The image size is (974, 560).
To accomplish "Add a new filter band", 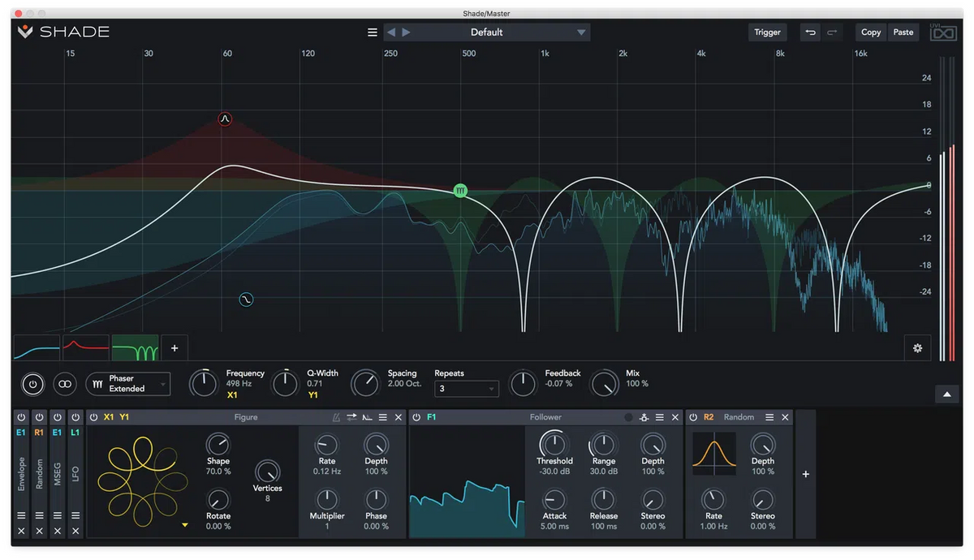I will pos(174,348).
